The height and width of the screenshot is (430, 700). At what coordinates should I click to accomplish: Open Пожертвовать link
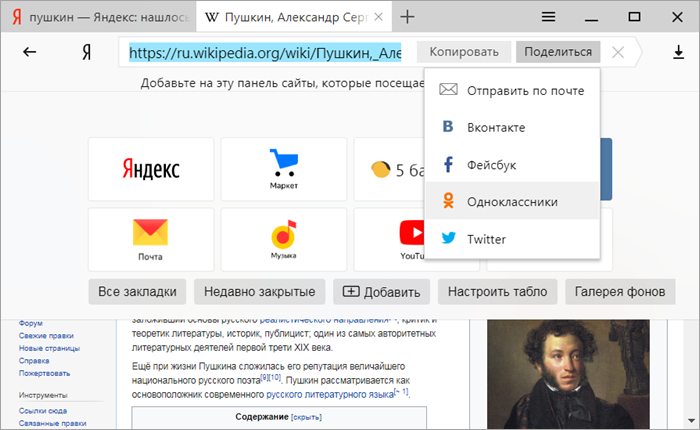44,373
